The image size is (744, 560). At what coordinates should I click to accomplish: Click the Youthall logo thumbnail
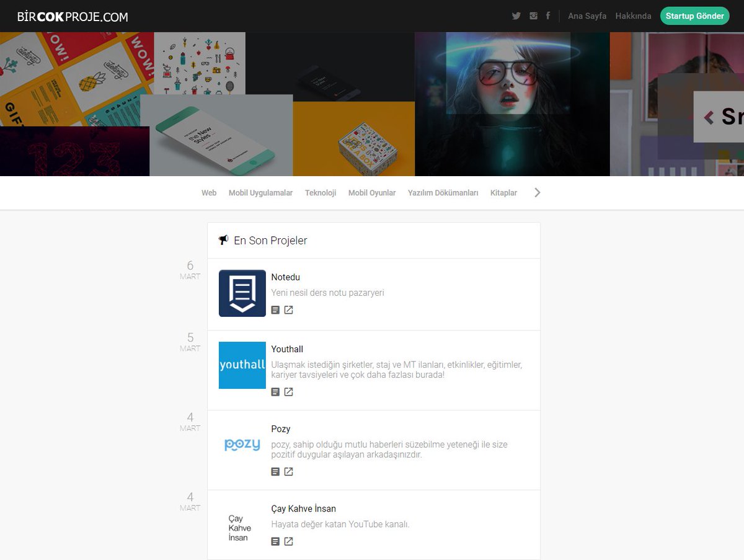[242, 365]
